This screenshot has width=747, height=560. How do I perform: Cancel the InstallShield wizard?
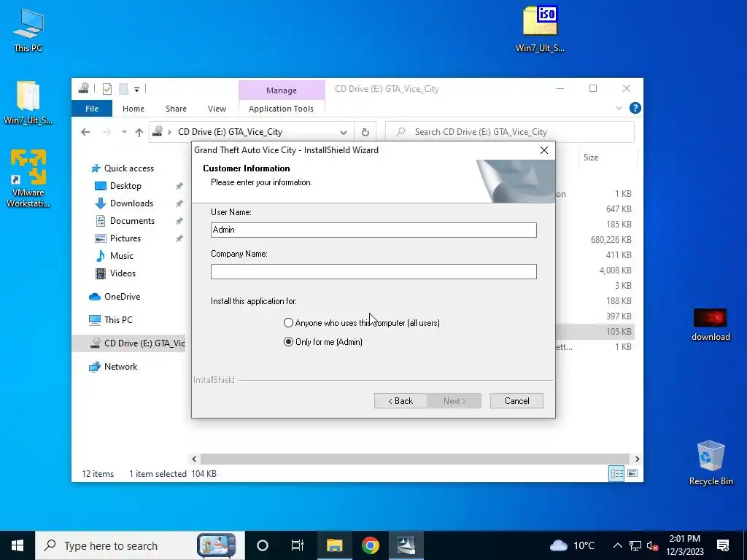[x=516, y=401]
